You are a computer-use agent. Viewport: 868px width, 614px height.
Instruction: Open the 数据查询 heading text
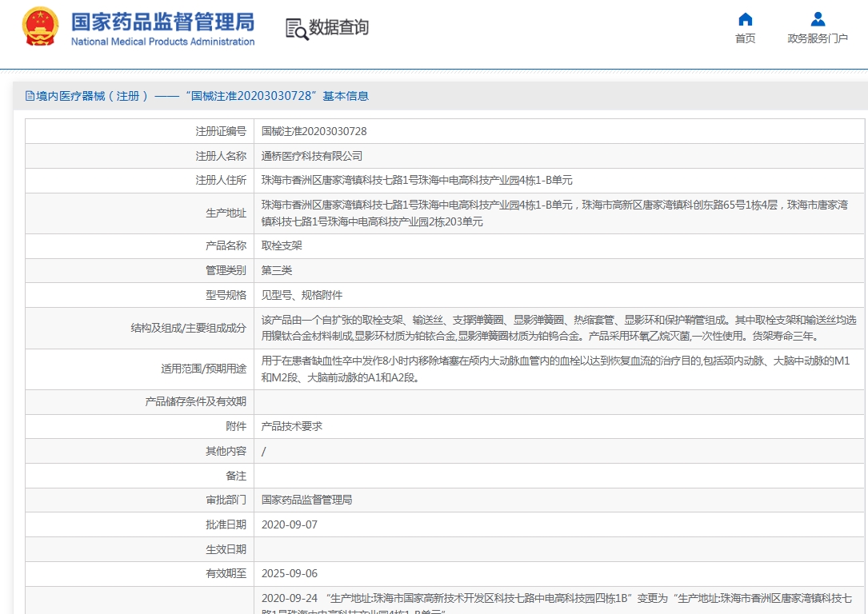[x=338, y=27]
